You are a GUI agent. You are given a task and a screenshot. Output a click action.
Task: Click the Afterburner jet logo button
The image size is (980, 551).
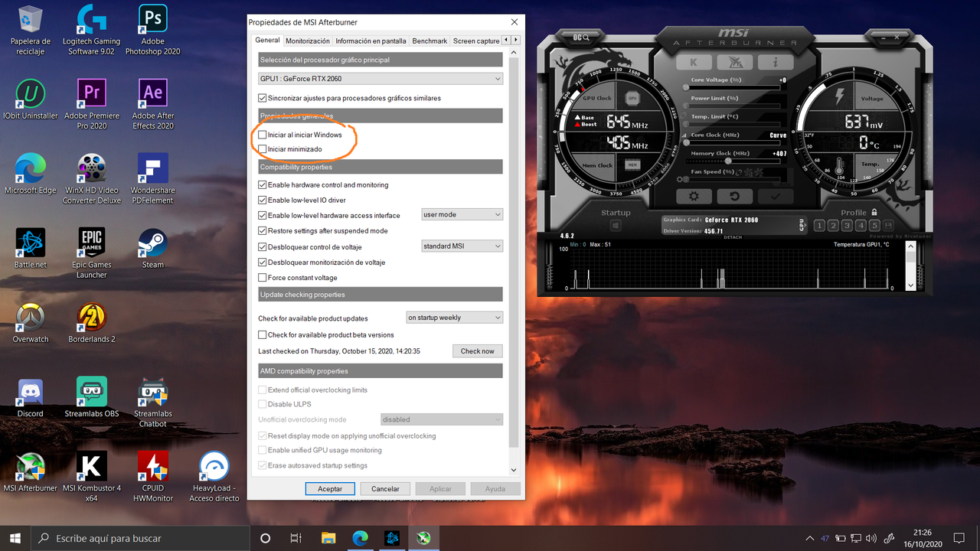tap(735, 63)
